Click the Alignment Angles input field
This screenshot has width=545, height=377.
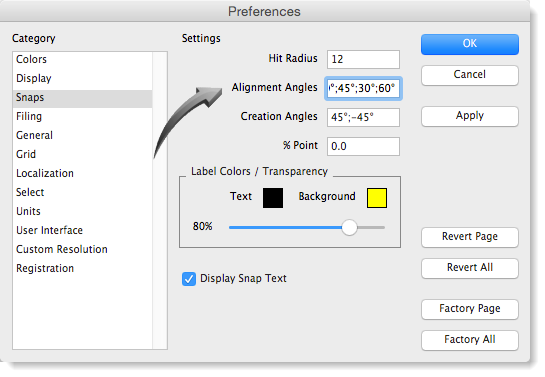click(363, 88)
